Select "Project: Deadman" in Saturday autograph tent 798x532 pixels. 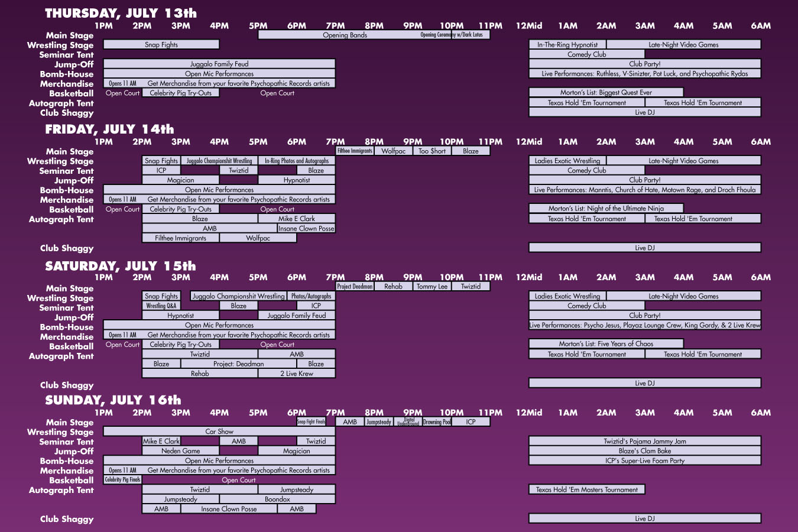[x=239, y=364]
